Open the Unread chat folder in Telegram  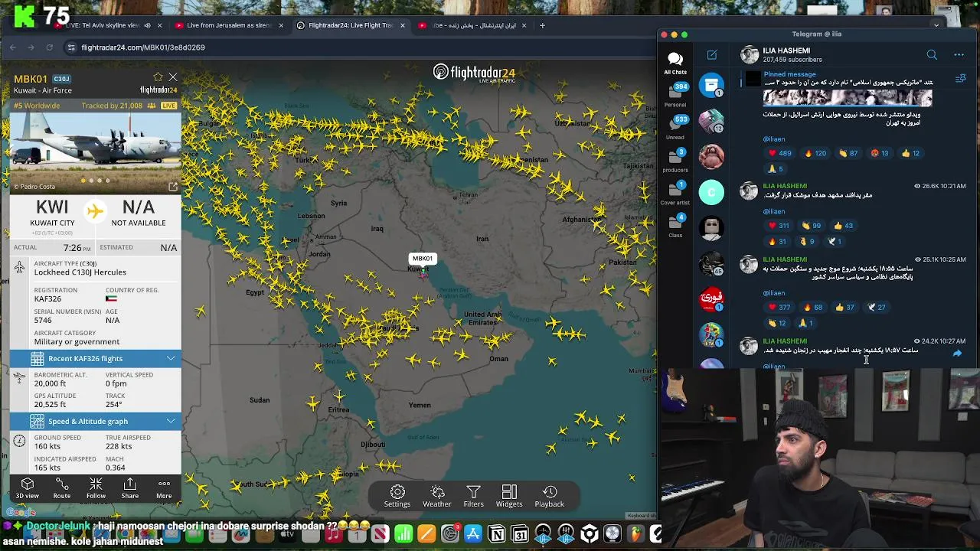tap(676, 127)
